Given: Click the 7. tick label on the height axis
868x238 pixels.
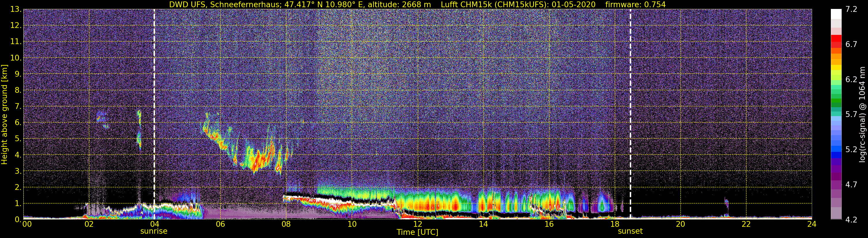Looking at the screenshot, I should pos(18,107).
